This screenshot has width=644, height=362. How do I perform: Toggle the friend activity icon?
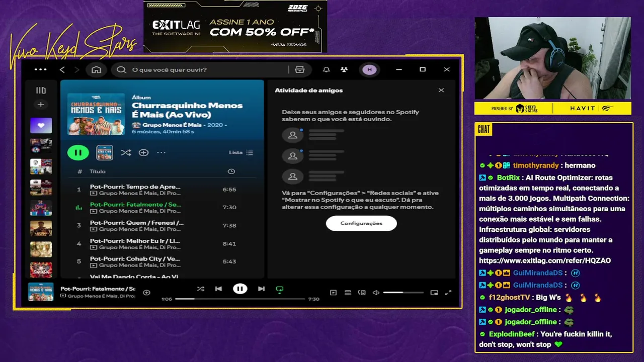344,69
